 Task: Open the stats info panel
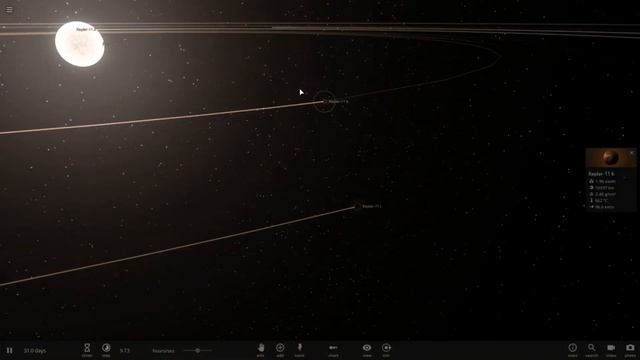point(573,350)
